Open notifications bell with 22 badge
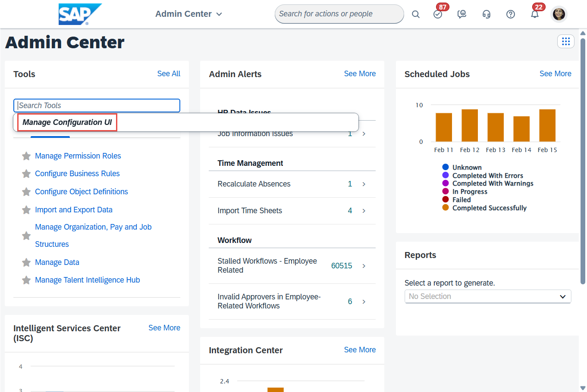The height and width of the screenshot is (392, 587). point(534,14)
